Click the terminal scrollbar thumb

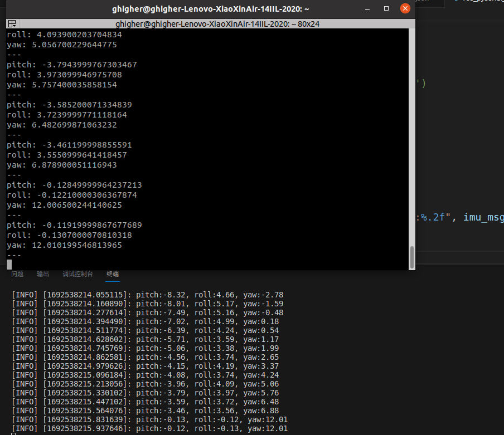412,257
